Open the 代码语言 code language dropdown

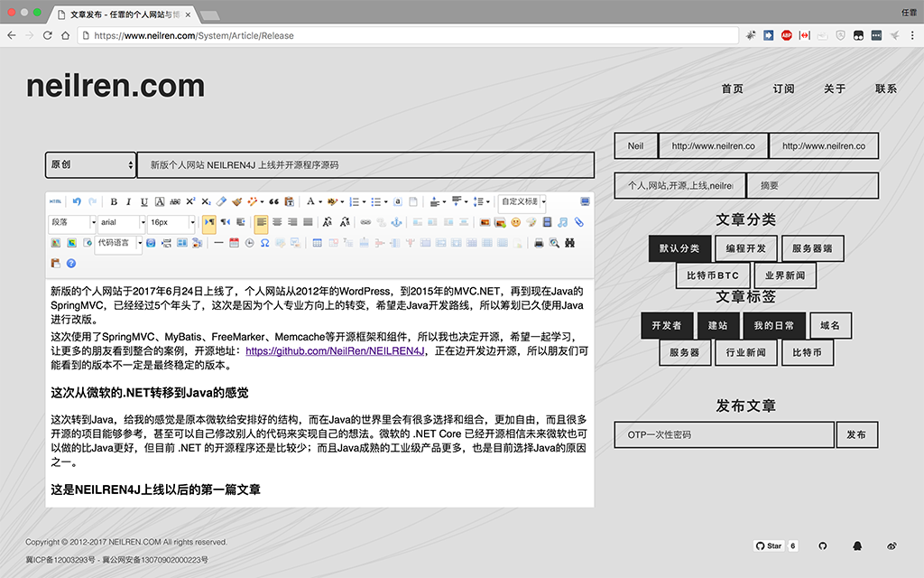[x=118, y=243]
